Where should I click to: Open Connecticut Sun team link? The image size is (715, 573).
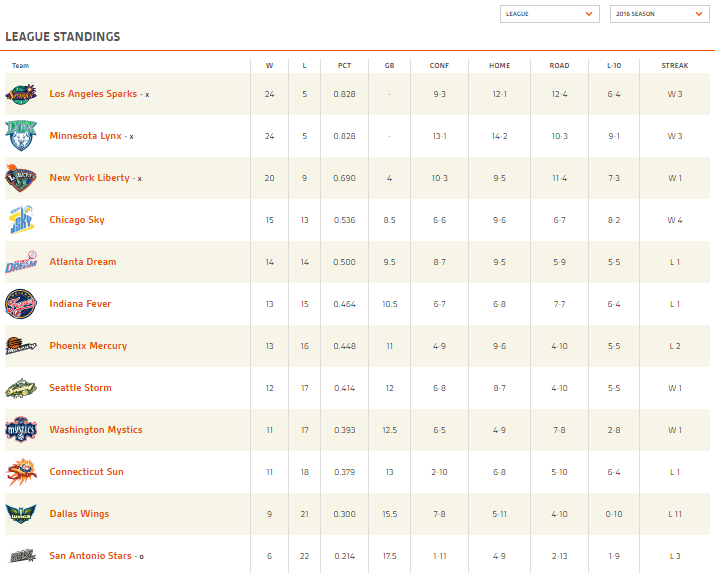pyautogui.click(x=86, y=471)
